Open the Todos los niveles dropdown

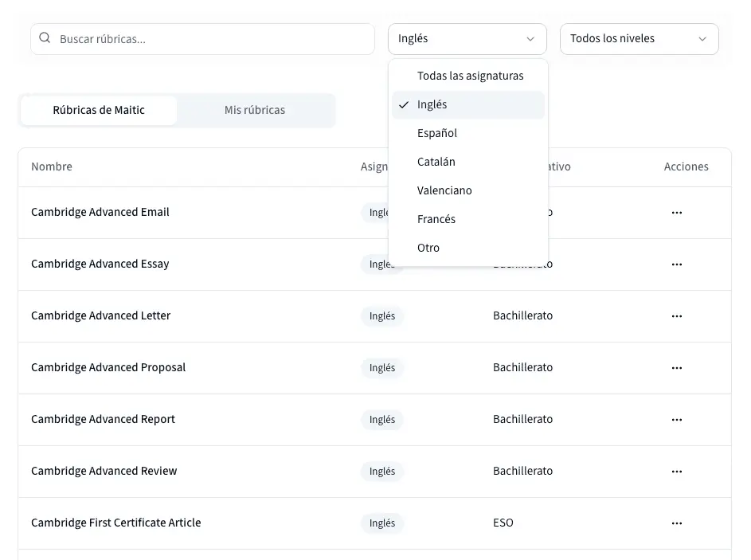639,39
